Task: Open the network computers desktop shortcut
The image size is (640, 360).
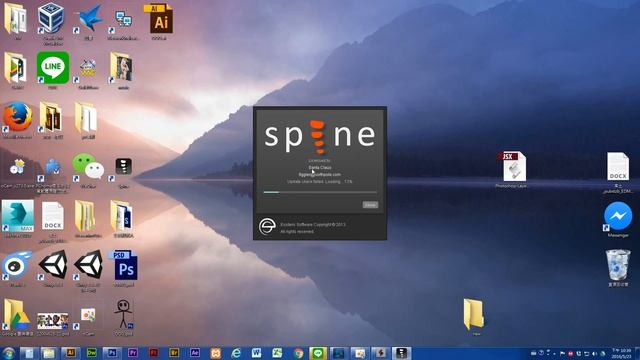Action: (123, 20)
